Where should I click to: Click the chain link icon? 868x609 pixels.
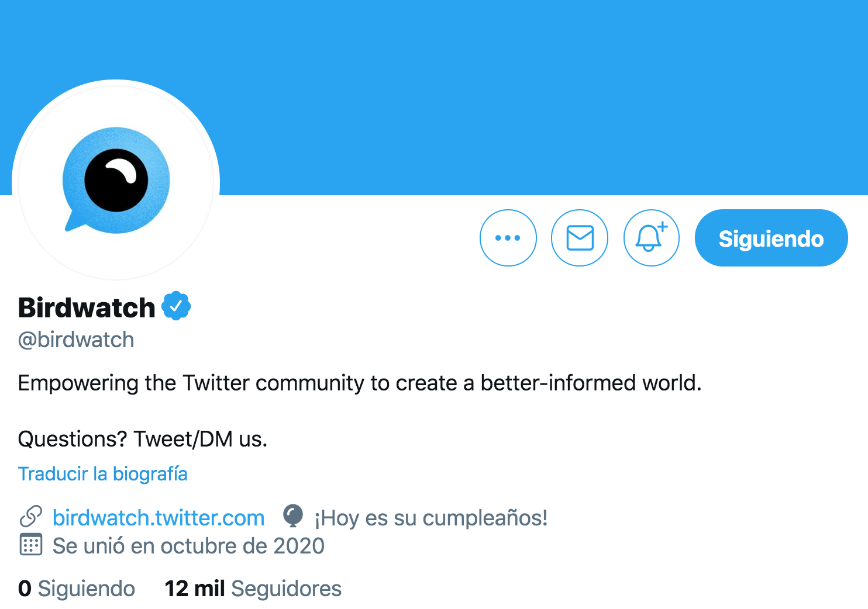(x=31, y=517)
